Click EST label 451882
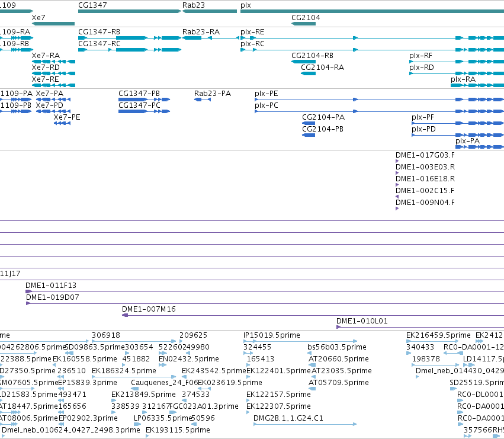The height and width of the screenshot is (439, 504). pos(136,358)
